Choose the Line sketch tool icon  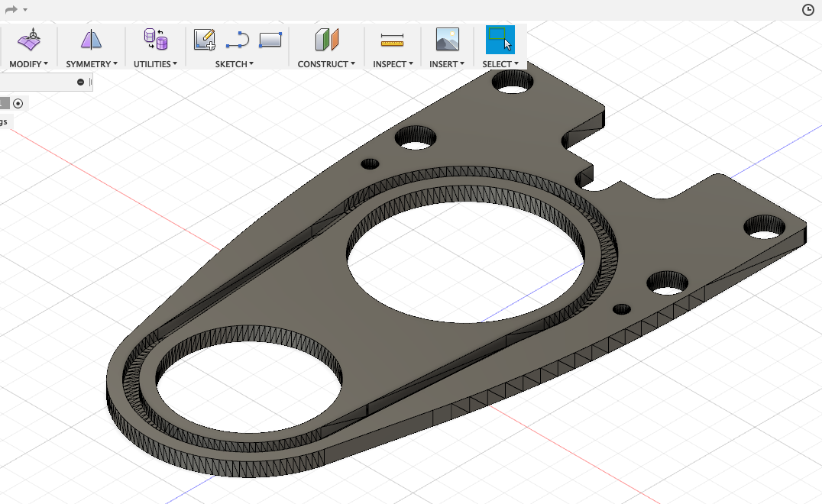(x=238, y=40)
